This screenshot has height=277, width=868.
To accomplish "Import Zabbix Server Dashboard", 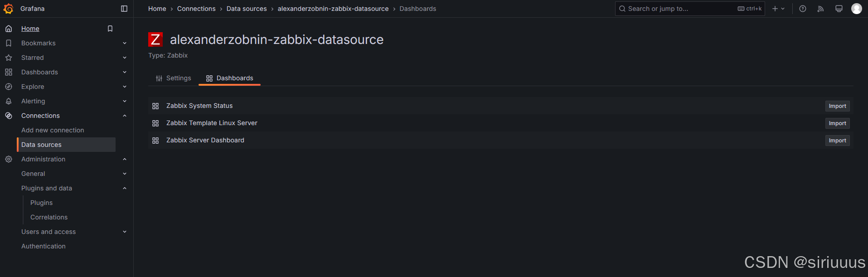I will coord(837,141).
